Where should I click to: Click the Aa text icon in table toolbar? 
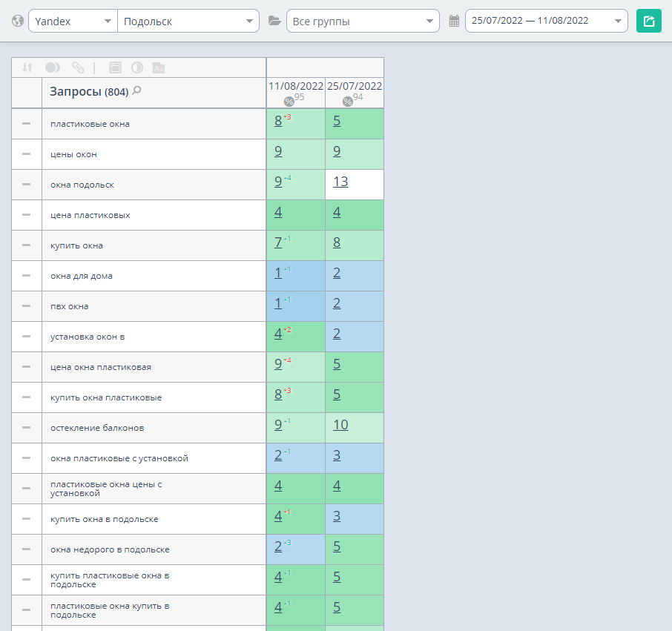(x=158, y=67)
